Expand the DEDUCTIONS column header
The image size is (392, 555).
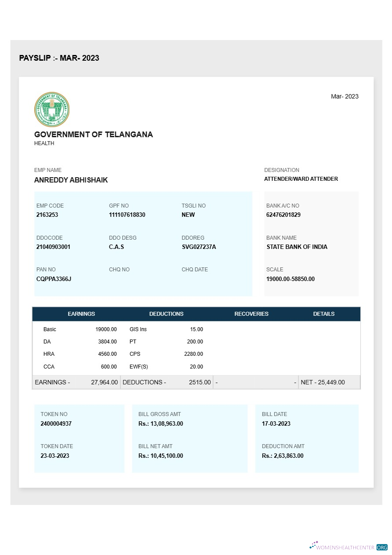(166, 314)
